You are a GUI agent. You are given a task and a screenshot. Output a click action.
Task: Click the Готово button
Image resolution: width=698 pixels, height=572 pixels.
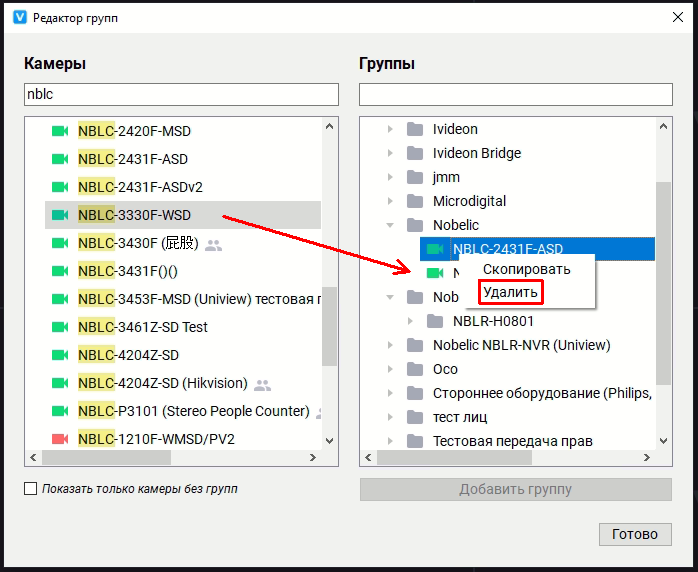tap(635, 534)
